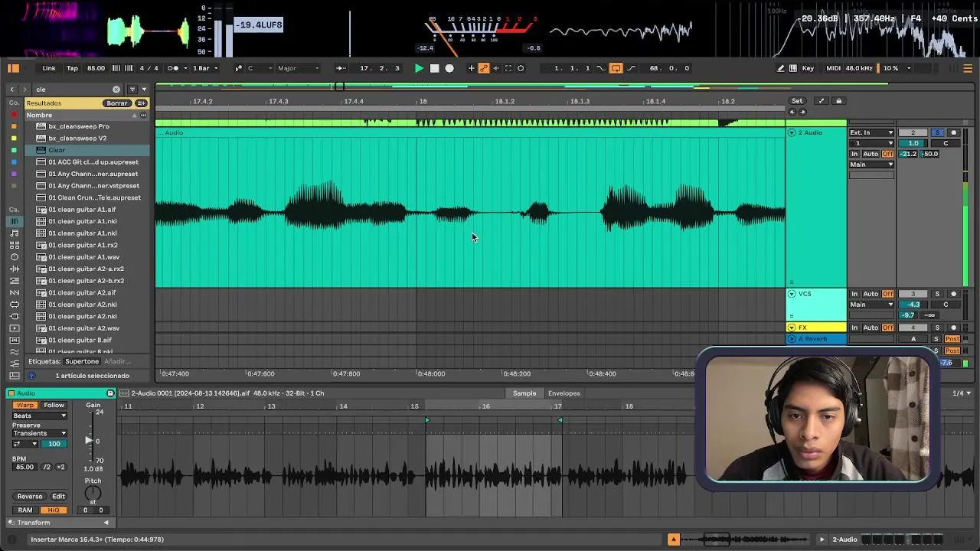The image size is (980, 551).
Task: Toggle Key mapping mode
Action: tap(808, 68)
